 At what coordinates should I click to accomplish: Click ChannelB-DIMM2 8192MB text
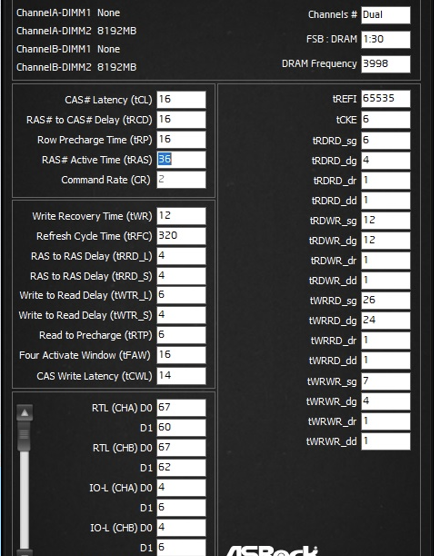[x=76, y=67]
